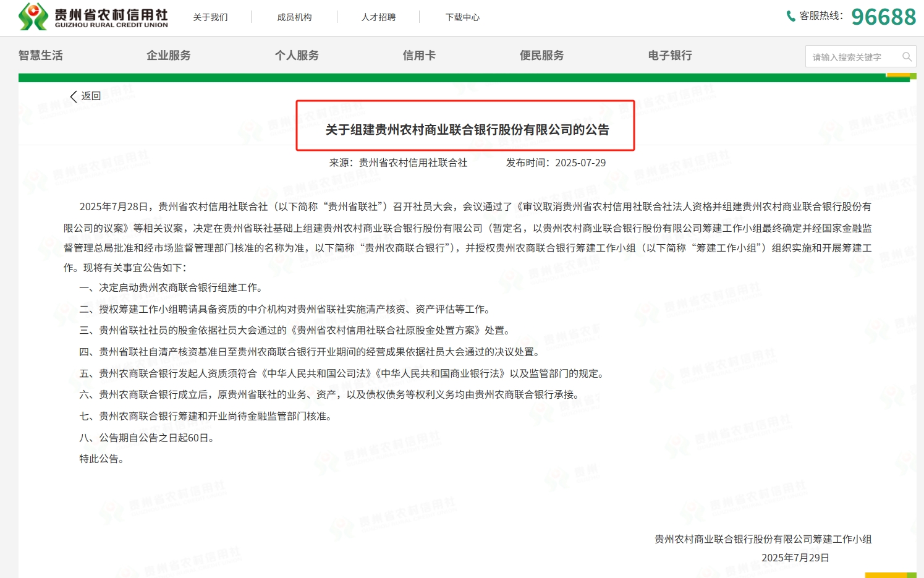The width and height of the screenshot is (924, 578).
Task: Click item 八、公告期自公告之日起60日
Action: pos(148,438)
